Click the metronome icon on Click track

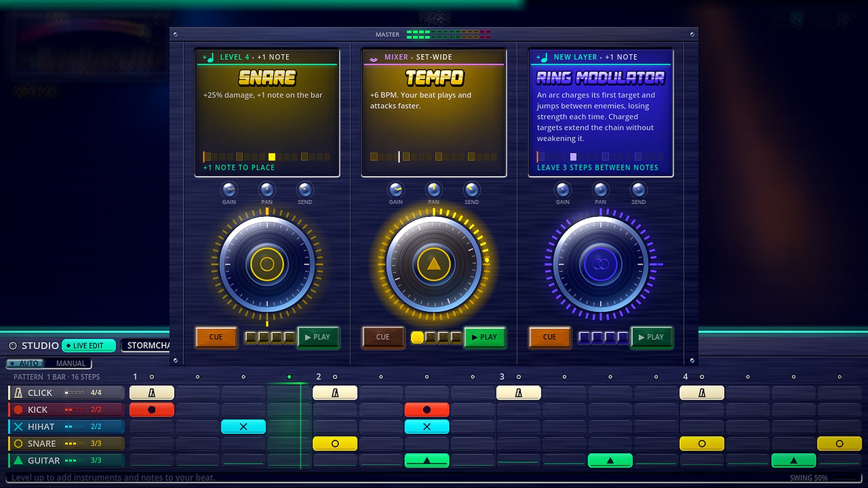pos(18,393)
